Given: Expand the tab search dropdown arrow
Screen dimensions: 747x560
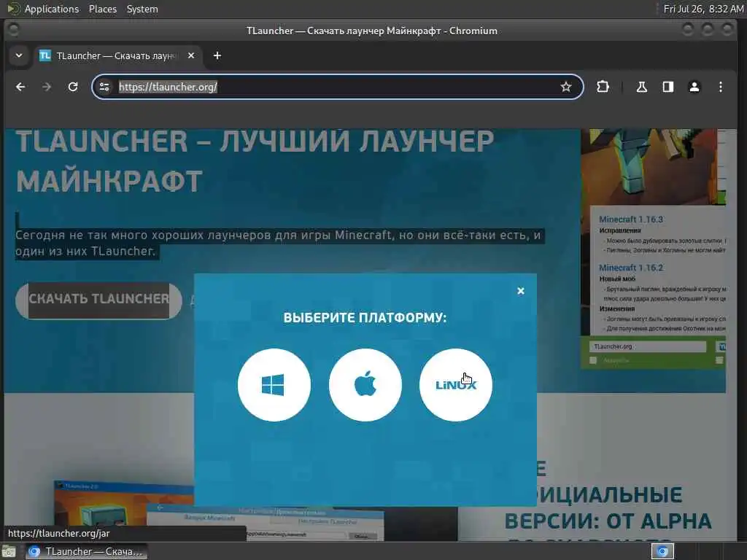Looking at the screenshot, I should pos(19,55).
